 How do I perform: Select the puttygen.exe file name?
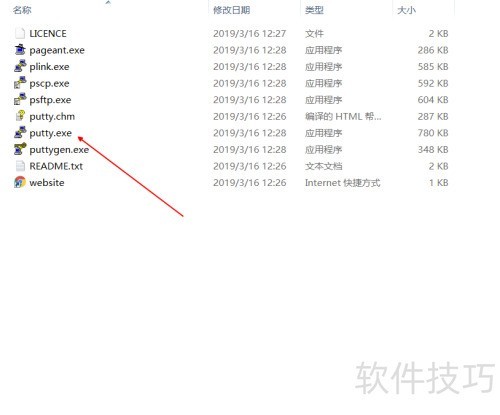point(59,150)
